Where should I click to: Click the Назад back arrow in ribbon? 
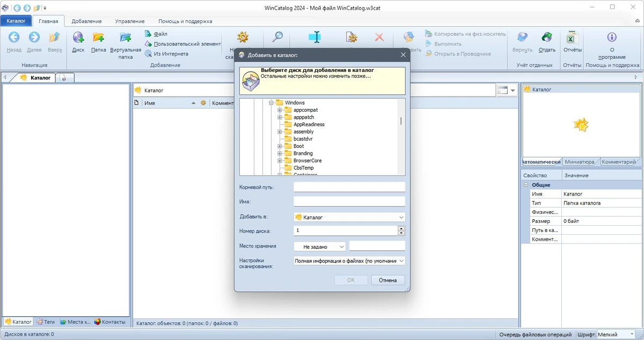(14, 37)
